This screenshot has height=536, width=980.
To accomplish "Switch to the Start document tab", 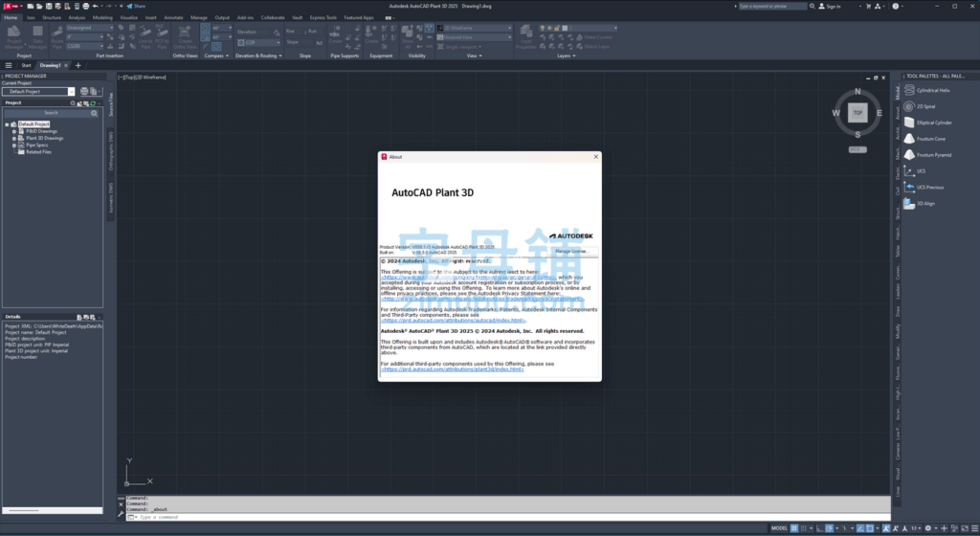I will (x=26, y=65).
